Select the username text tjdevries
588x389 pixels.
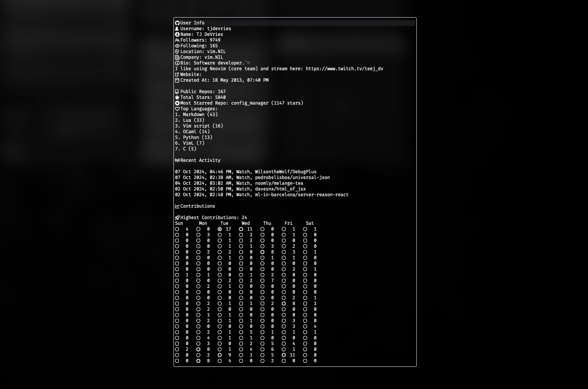pyautogui.click(x=219, y=29)
